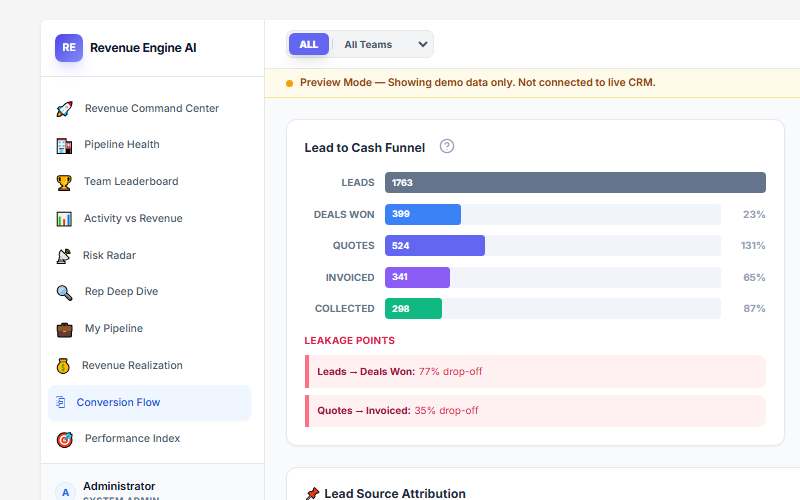800x500 pixels.
Task: Click the 23% value beside Deals Won
Action: [754, 214]
